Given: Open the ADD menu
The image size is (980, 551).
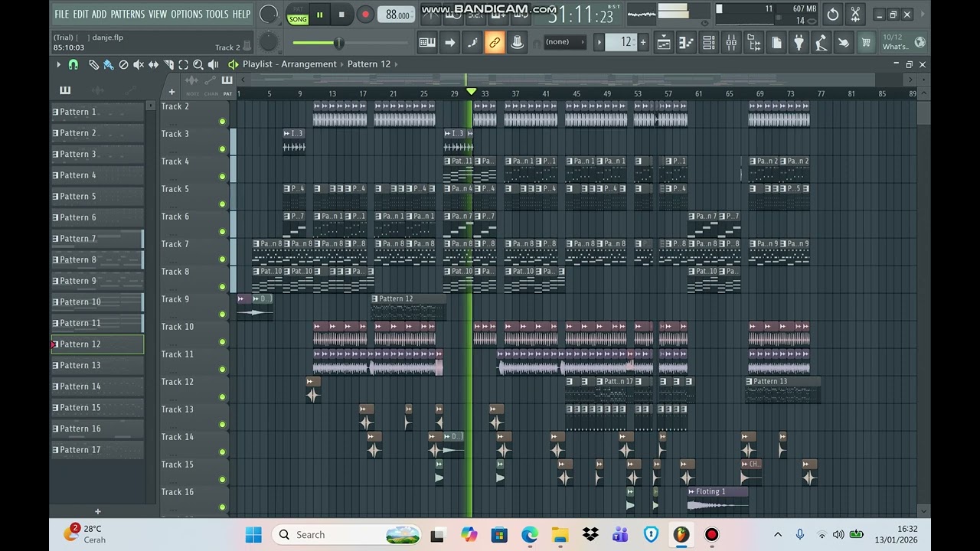Looking at the screenshot, I should tap(100, 14).
